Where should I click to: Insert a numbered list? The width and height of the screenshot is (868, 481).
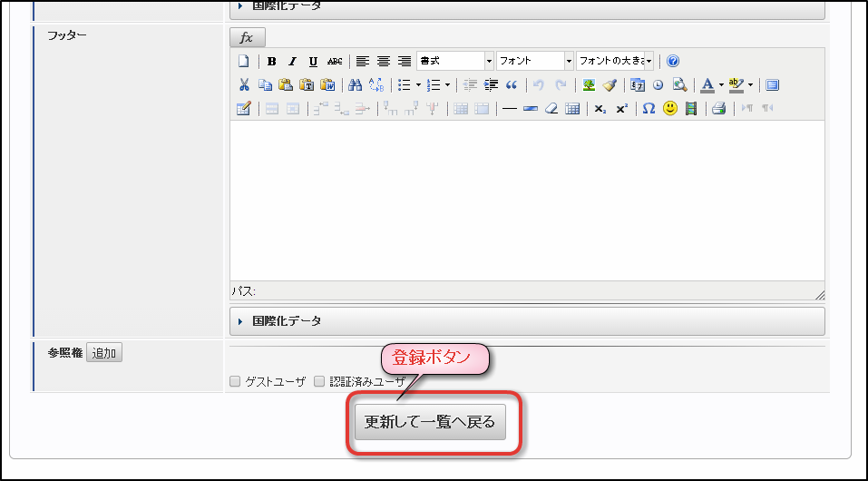click(x=434, y=84)
